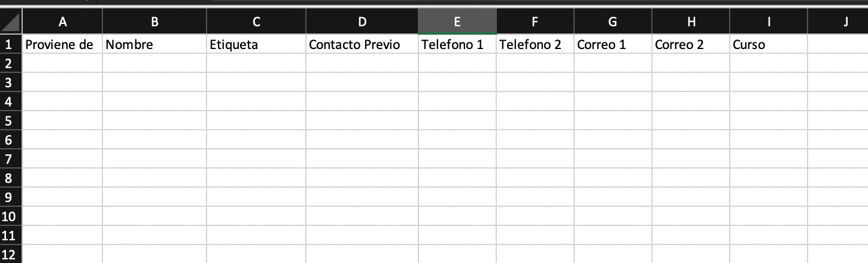This screenshot has width=868, height=263.
Task: Click the row 5 header
Action: click(x=10, y=121)
